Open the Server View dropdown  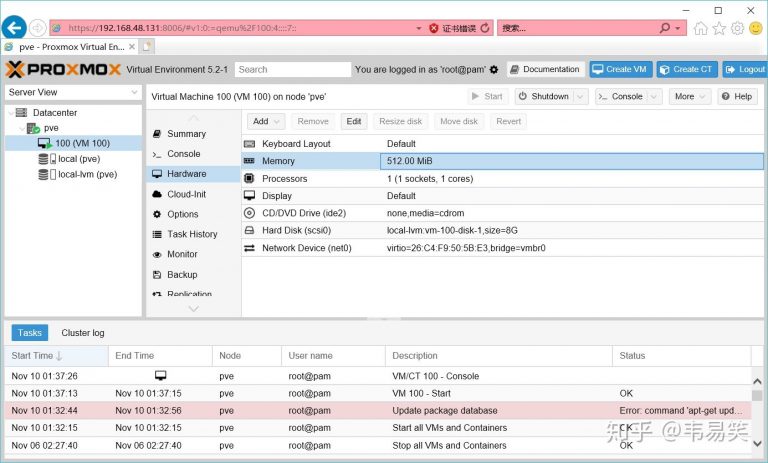tap(73, 92)
